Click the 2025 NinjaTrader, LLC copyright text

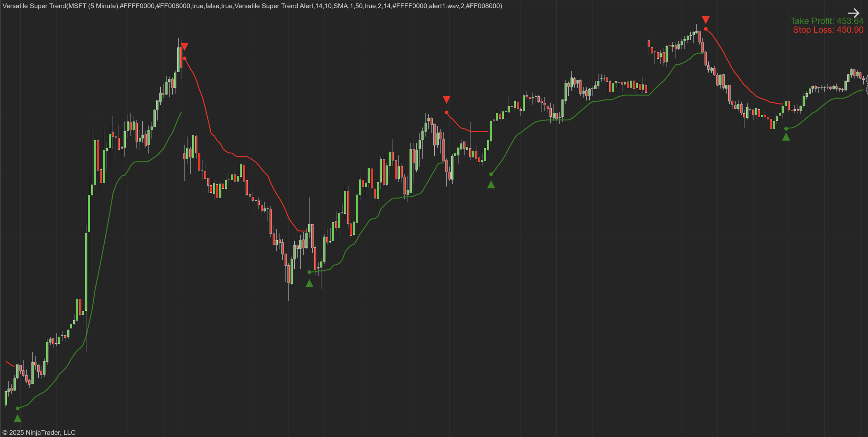[39, 432]
